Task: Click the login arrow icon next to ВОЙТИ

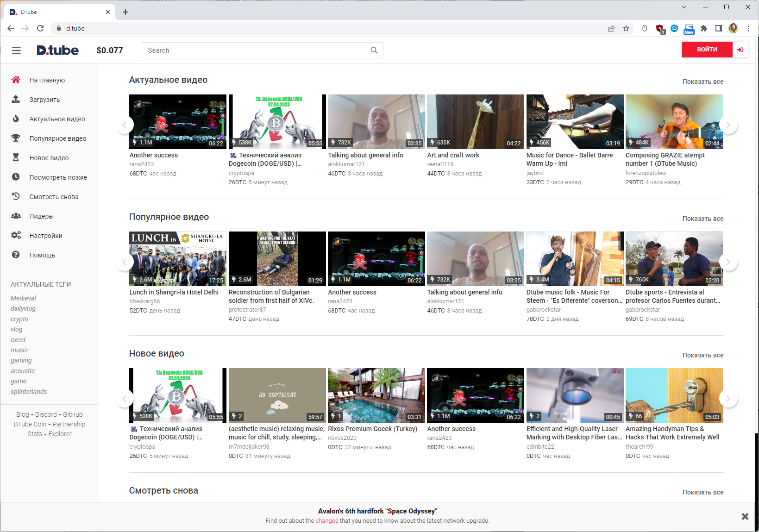Action: click(740, 50)
